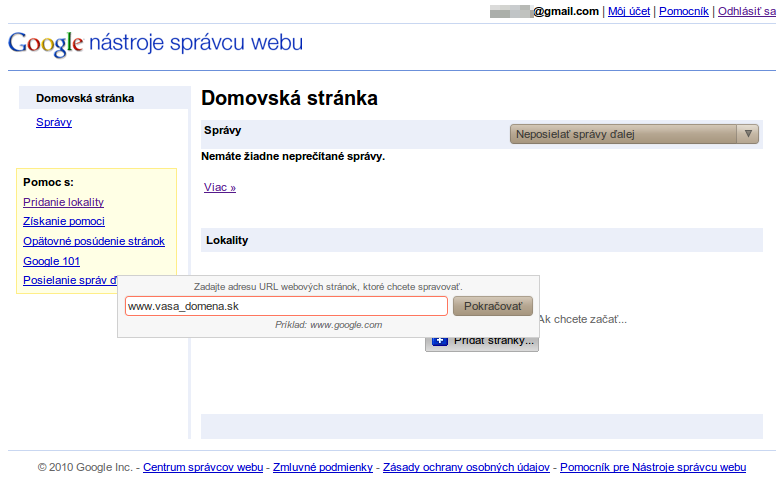784x477 pixels.
Task: Click the Domovská stránka page title
Action: (290, 98)
